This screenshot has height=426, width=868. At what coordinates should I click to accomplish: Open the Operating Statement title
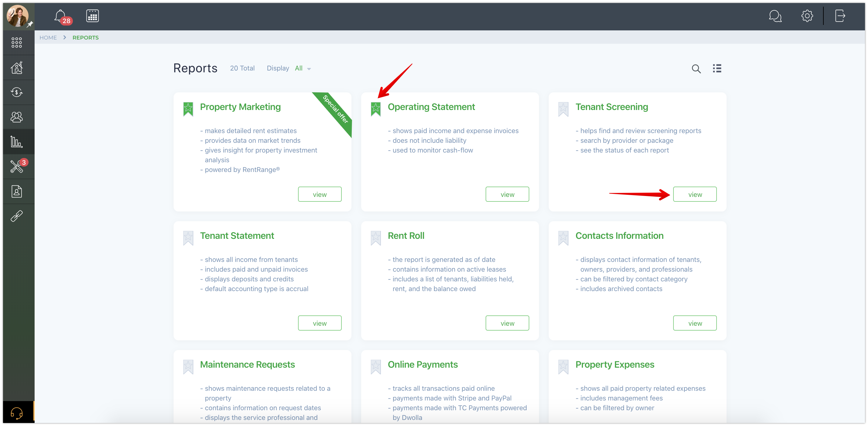[x=431, y=107]
